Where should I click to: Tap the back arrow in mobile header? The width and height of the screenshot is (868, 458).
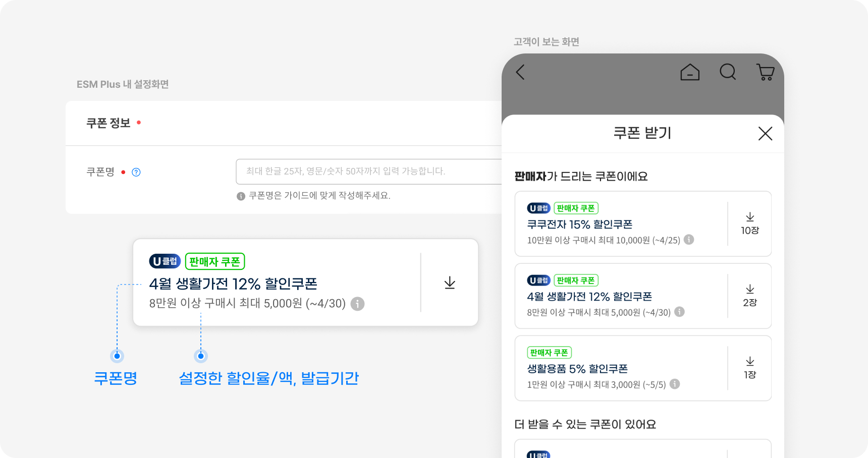520,72
